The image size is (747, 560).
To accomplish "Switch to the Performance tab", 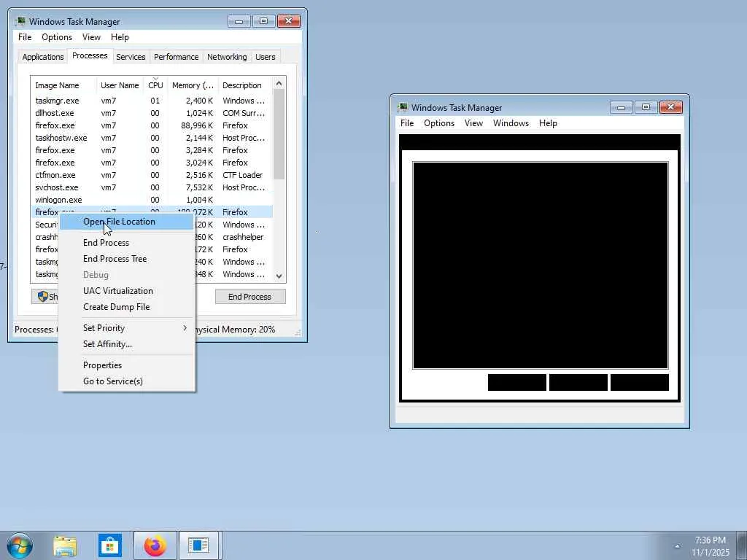I will click(x=176, y=57).
